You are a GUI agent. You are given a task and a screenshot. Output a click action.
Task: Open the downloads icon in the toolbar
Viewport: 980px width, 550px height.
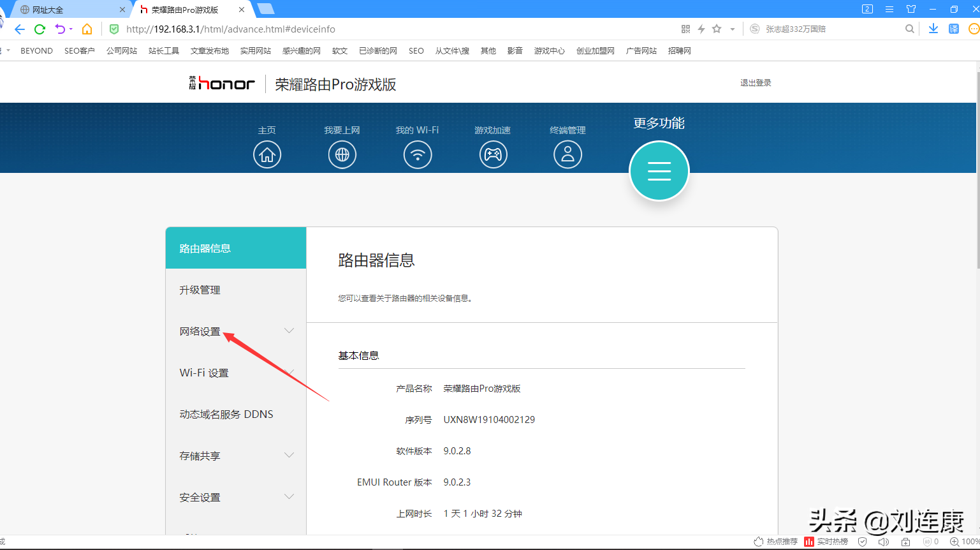[933, 29]
